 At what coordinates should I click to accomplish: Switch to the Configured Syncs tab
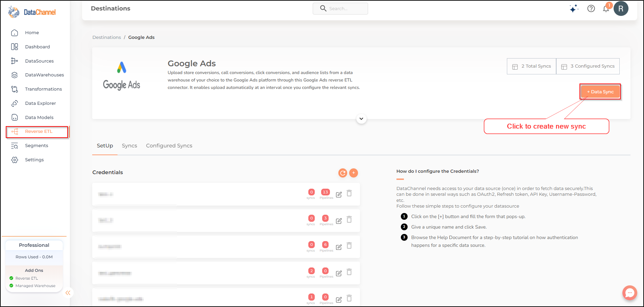coord(169,146)
